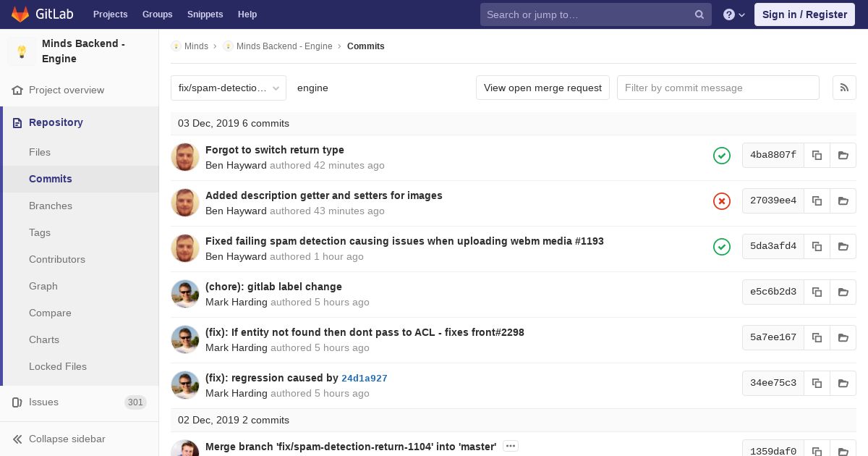Open Issues with 301 count
Screen dimensions: 868x456
80,402
